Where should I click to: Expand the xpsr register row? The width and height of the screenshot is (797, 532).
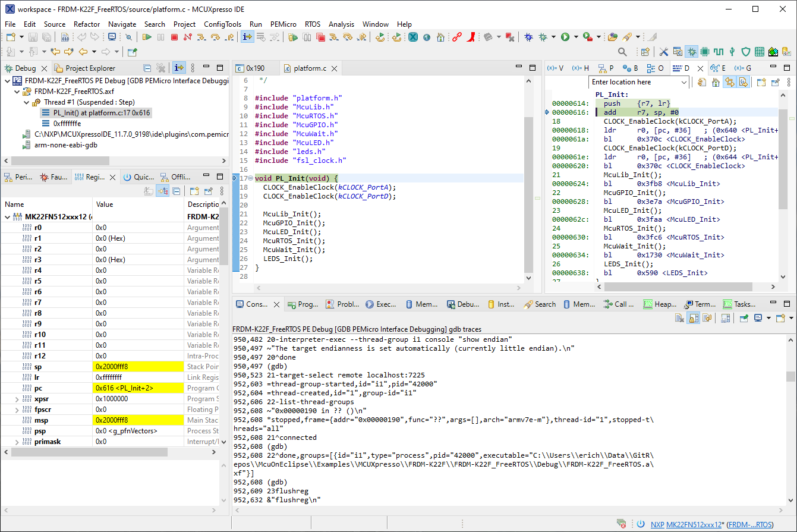click(16, 399)
